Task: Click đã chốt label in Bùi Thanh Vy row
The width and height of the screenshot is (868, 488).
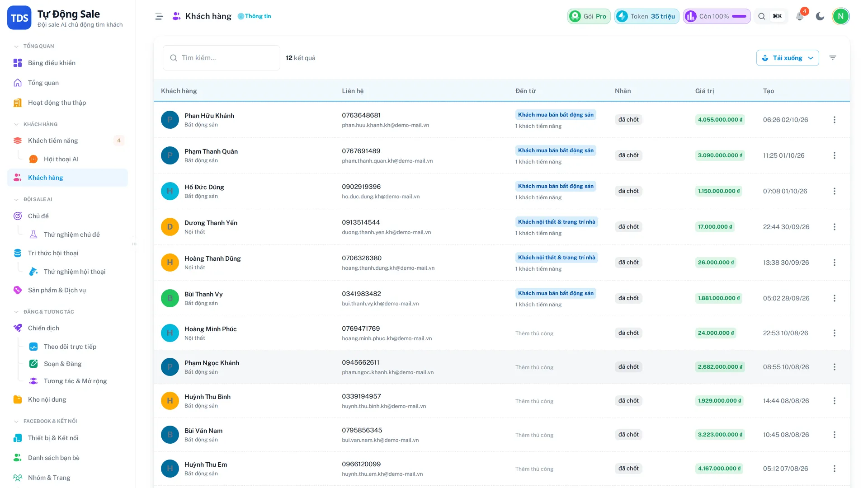Action: tap(628, 298)
